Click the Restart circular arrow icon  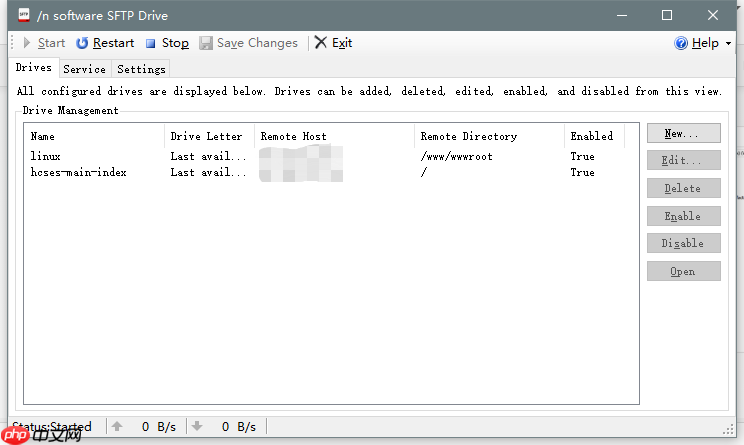click(x=82, y=43)
